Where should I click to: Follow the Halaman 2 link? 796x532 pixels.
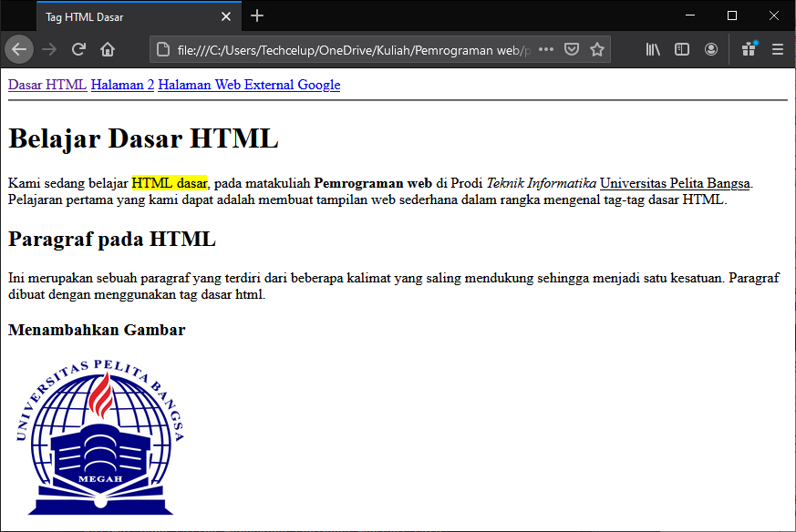pyautogui.click(x=122, y=84)
